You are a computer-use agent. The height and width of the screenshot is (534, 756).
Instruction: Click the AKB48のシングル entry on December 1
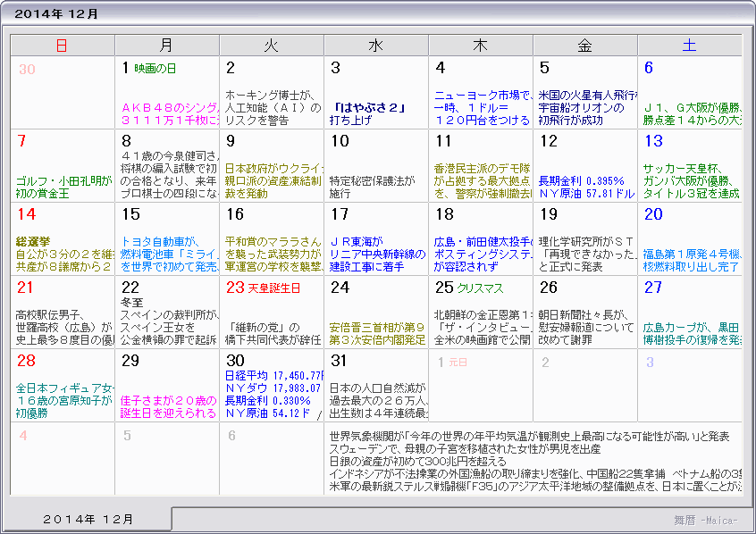[x=170, y=113]
